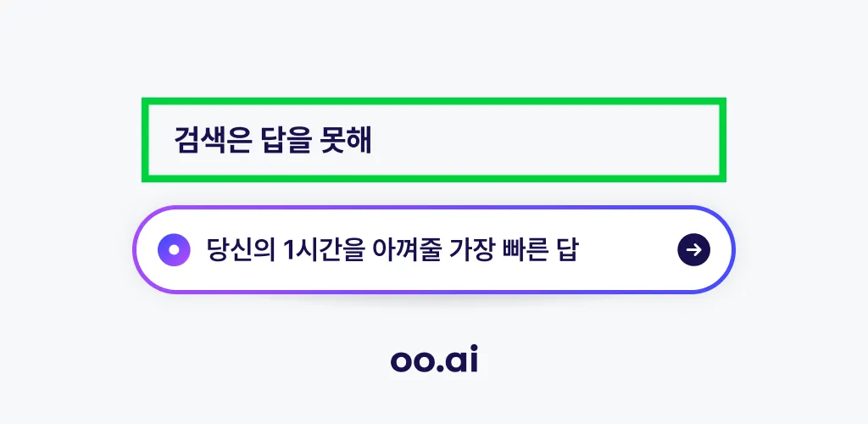Submit search with the right-arrow icon
The width and height of the screenshot is (868, 424).
pyautogui.click(x=693, y=250)
